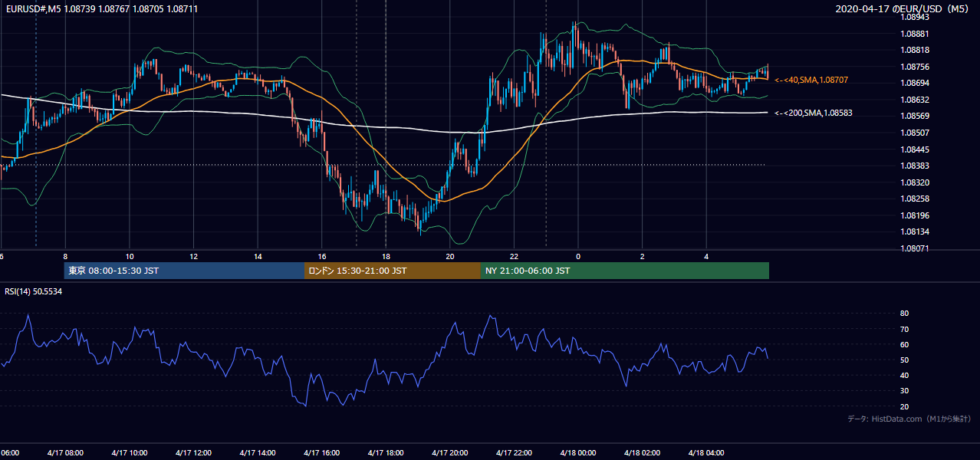Click price level 1.08943 on the axis
Screen dimensions: 980x460
tap(916, 17)
